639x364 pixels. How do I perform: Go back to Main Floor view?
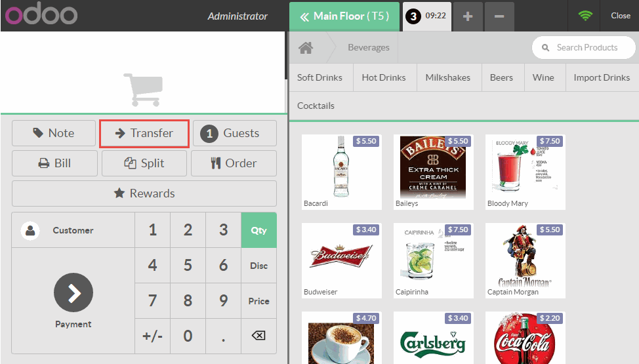click(x=344, y=16)
